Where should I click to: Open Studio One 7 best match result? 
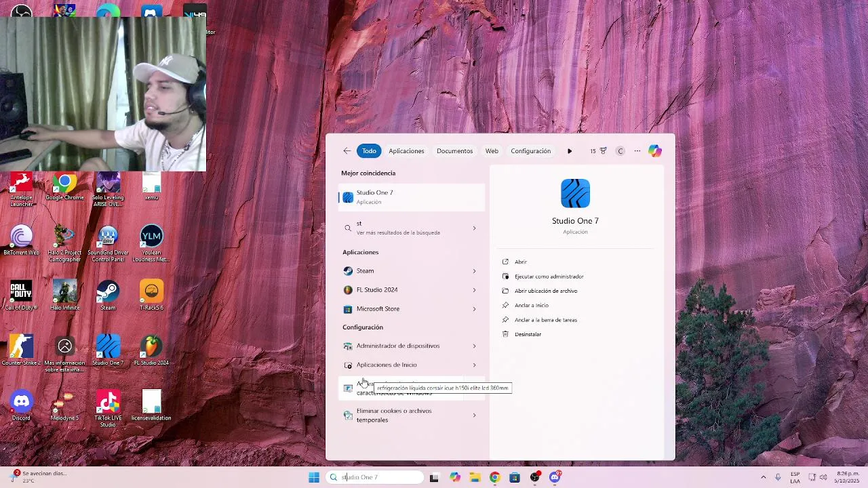pos(411,197)
